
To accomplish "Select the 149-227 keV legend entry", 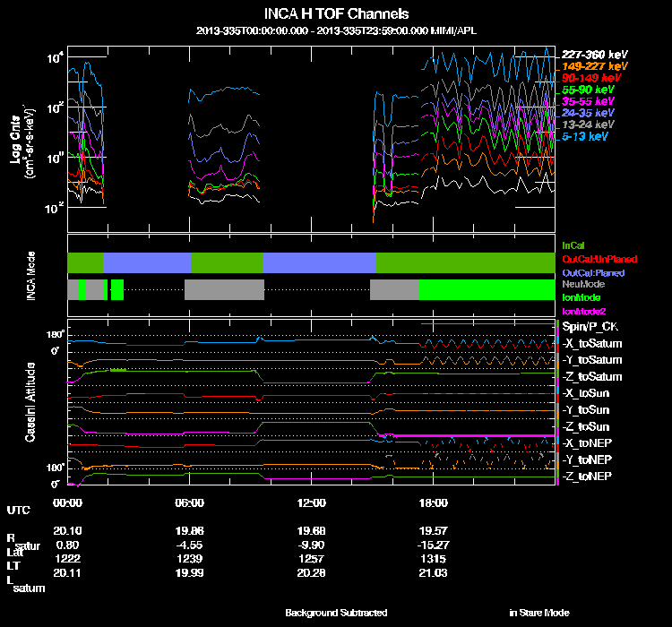I will coord(595,66).
